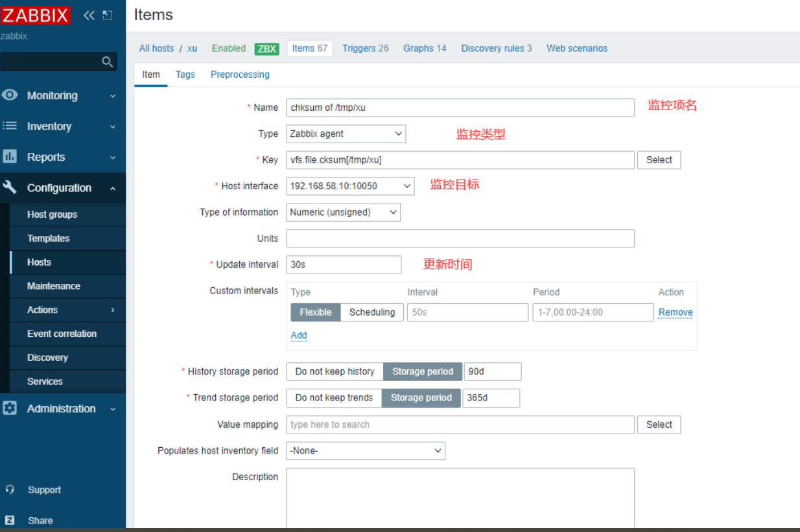Open the xu host breadcrumb

pyautogui.click(x=192, y=49)
